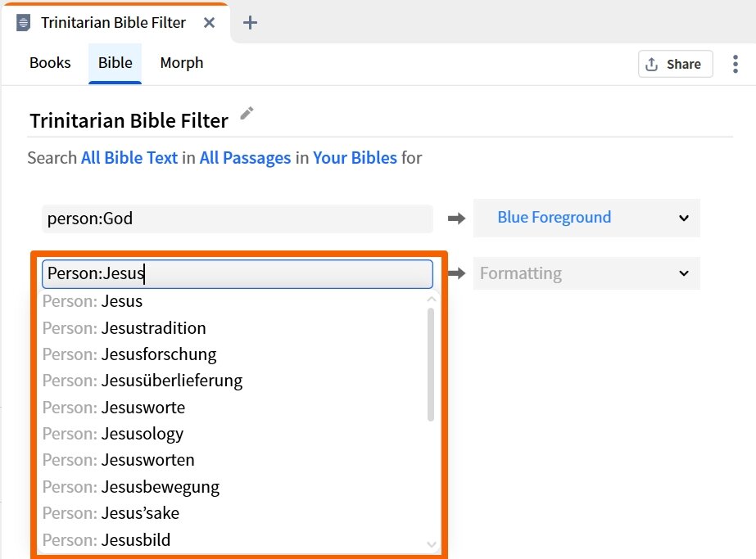Open the three-dot panel menu
The height and width of the screenshot is (559, 756).
click(735, 63)
